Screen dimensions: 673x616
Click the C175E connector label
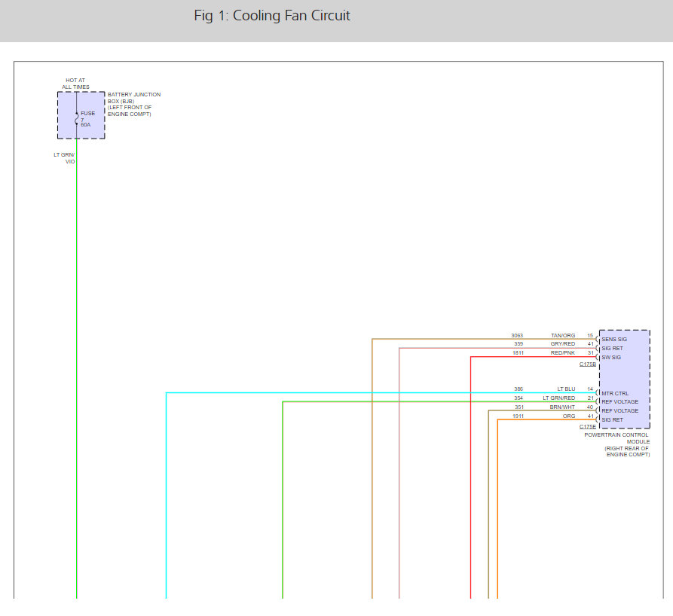coord(588,427)
